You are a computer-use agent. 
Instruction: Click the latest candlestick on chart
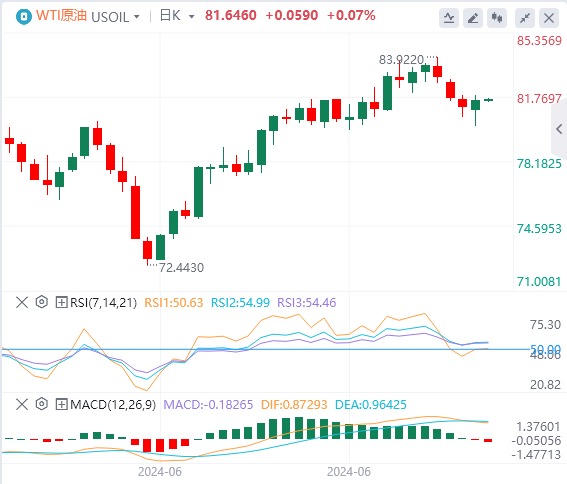489,100
